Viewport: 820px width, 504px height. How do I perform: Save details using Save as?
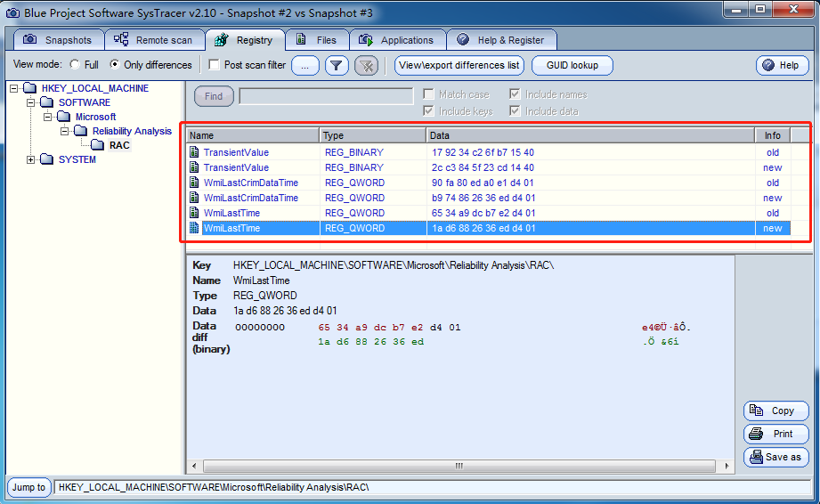776,457
